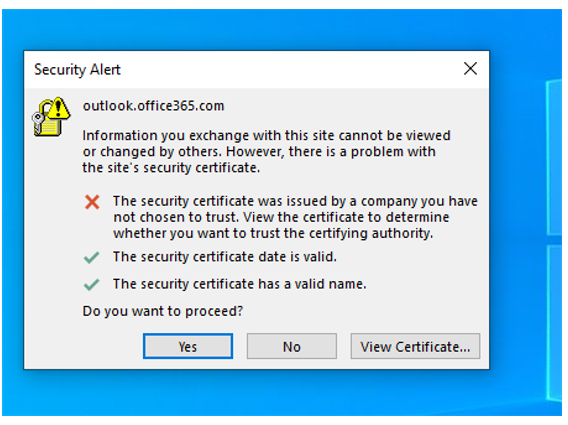The image size is (568, 425).
Task: Click the yellow warning triangle on the padlock
Action: pyautogui.click(x=58, y=108)
